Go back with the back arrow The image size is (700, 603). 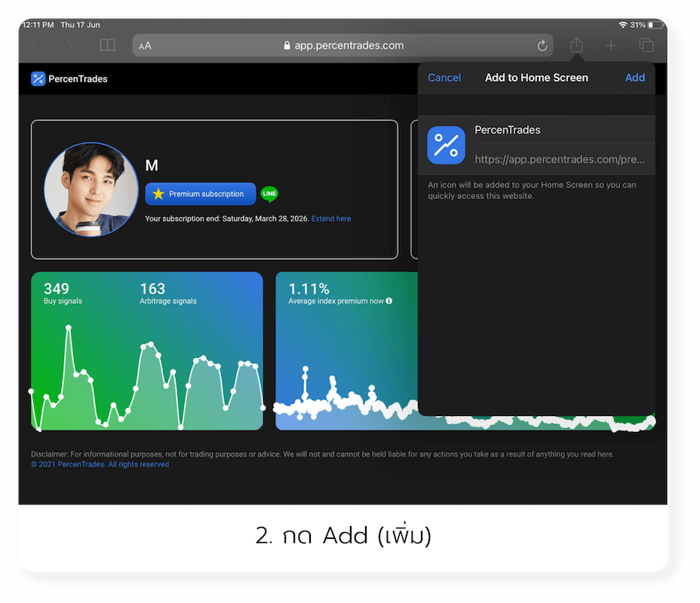pos(35,45)
